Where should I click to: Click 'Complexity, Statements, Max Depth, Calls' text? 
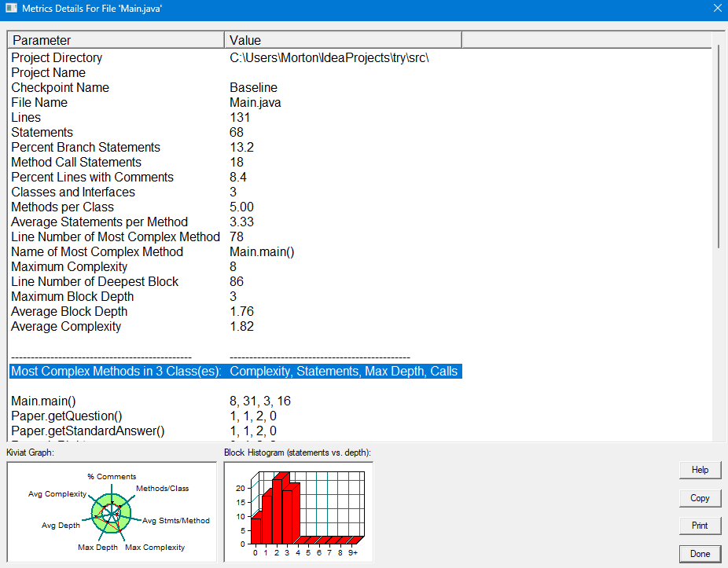tap(344, 372)
